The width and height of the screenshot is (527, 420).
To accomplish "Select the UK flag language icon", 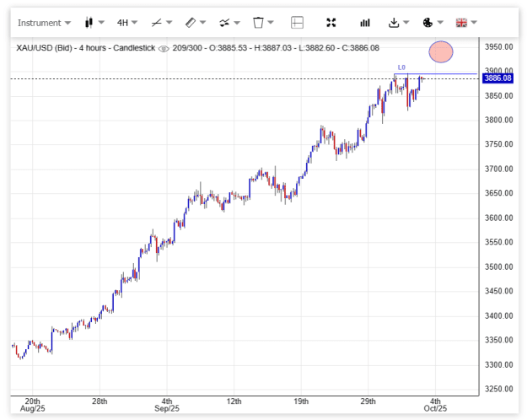I will click(461, 23).
